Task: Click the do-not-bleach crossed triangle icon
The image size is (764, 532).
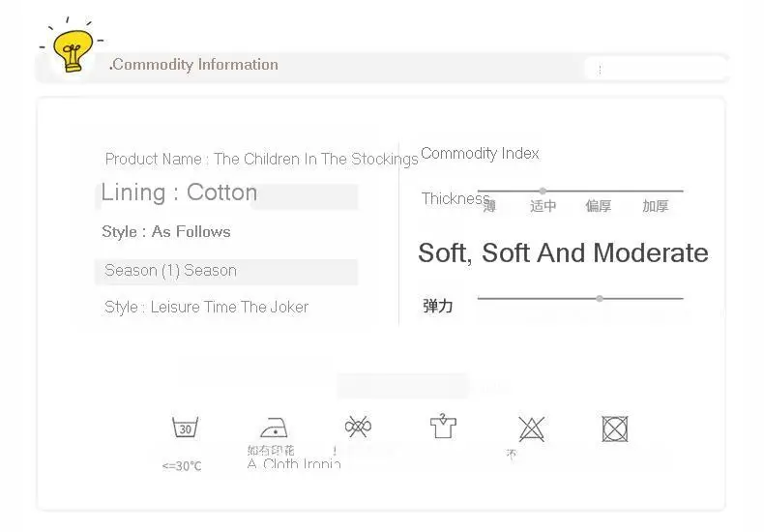Action: 531,429
